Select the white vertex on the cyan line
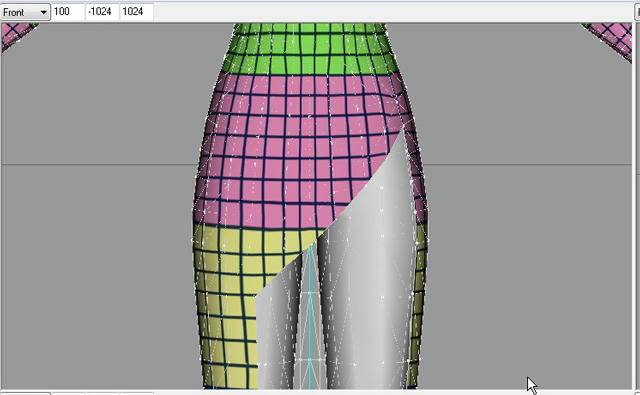Viewport: 640px width, 395px height. pos(310,360)
